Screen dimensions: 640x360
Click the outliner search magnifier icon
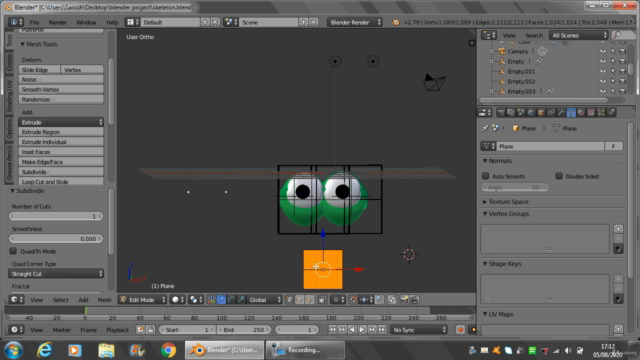(618, 35)
